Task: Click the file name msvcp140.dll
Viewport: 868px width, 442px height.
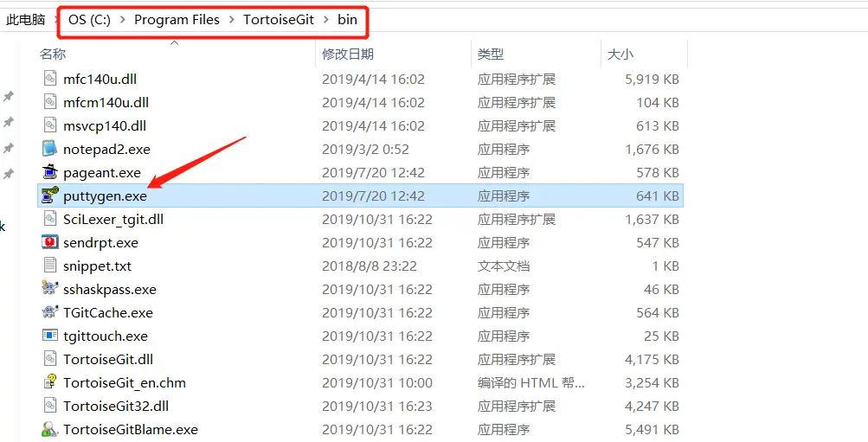Action: 105,125
